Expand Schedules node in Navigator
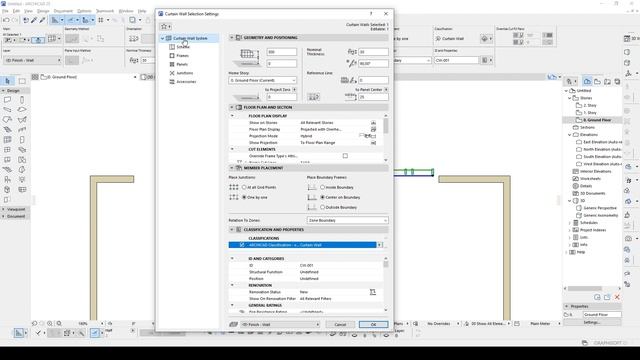The width and height of the screenshot is (640, 360). pos(570,223)
